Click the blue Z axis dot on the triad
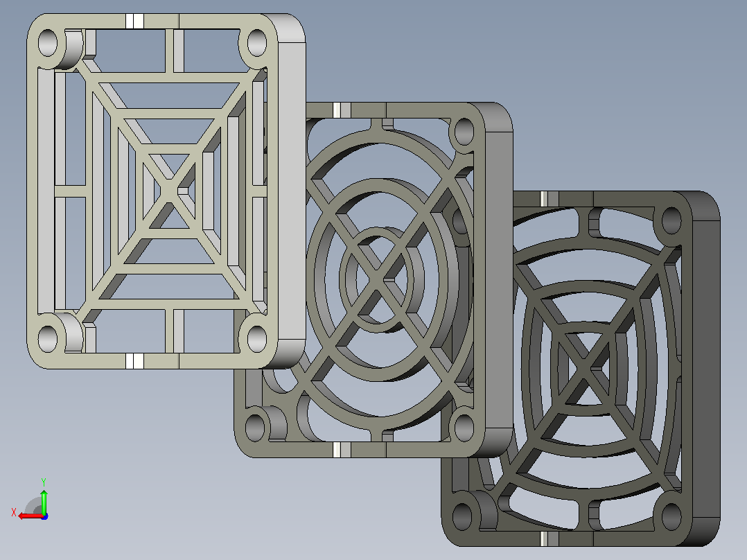747x560 pixels. click(x=44, y=516)
